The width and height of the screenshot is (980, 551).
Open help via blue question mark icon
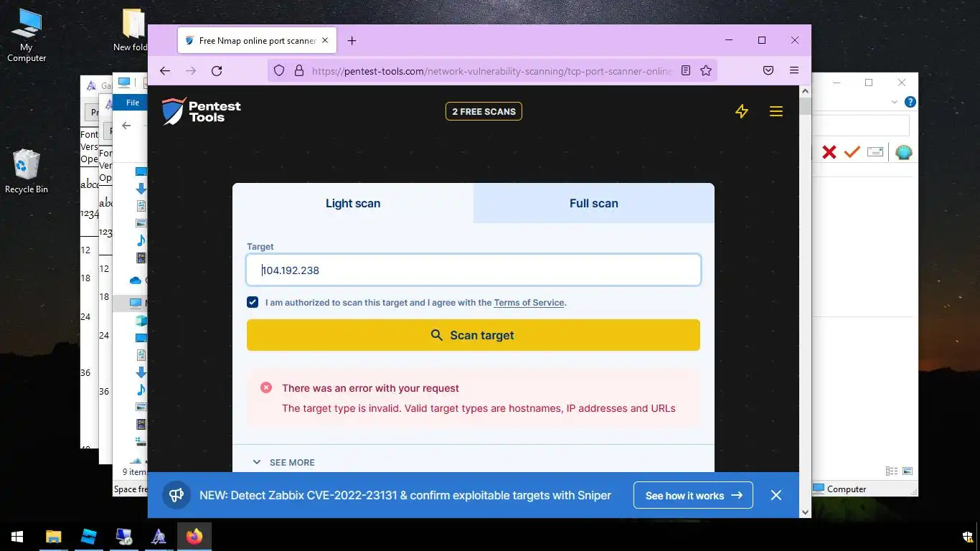click(910, 102)
